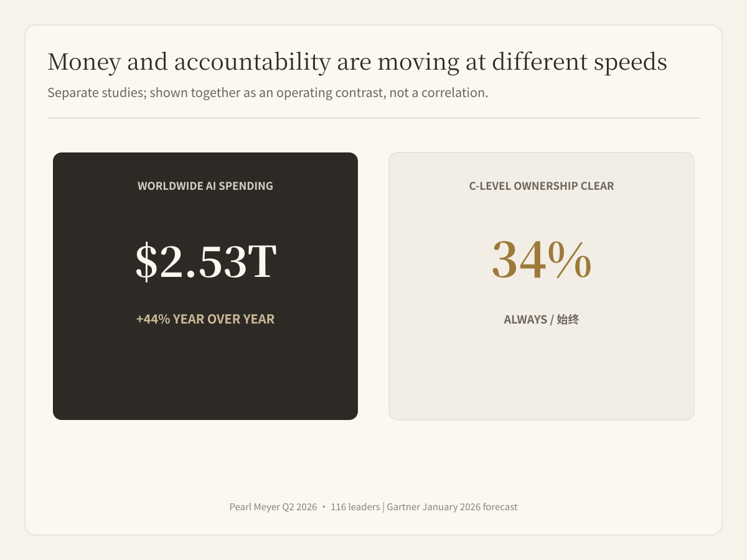
Task: Click the slide title about money and accountability
Action: click(x=357, y=62)
